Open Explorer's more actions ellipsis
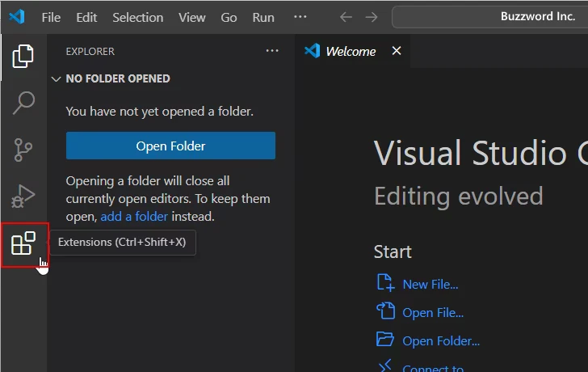Image resolution: width=588 pixels, height=372 pixels. [272, 51]
